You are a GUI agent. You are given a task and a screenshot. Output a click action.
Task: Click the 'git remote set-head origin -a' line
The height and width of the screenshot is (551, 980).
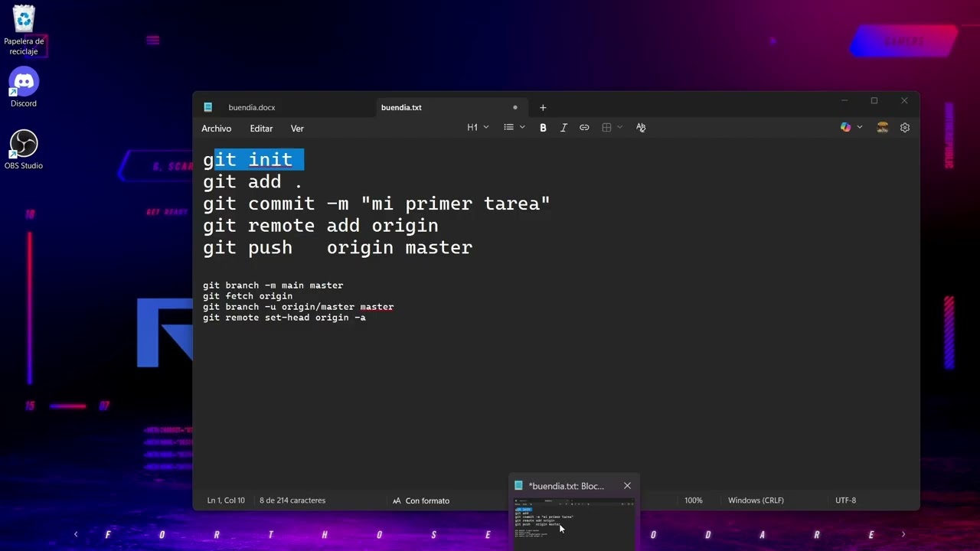(284, 318)
